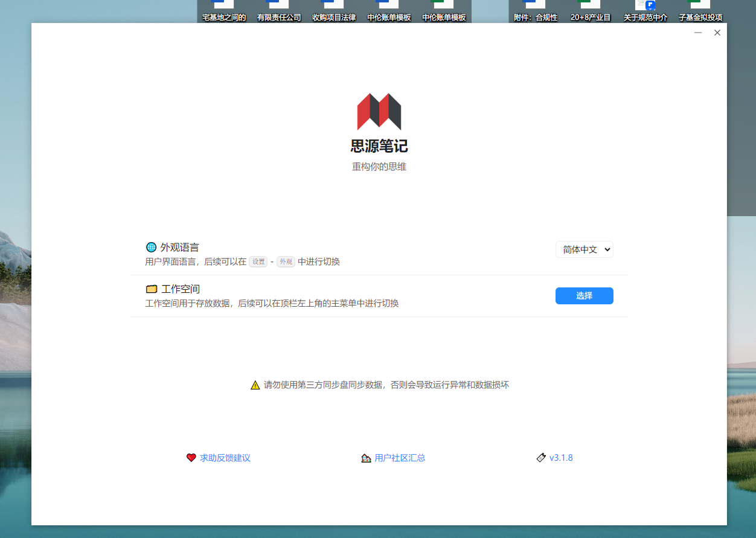Click the house icon beside 用户社区汇总
Image resolution: width=756 pixels, height=538 pixels.
coord(366,458)
